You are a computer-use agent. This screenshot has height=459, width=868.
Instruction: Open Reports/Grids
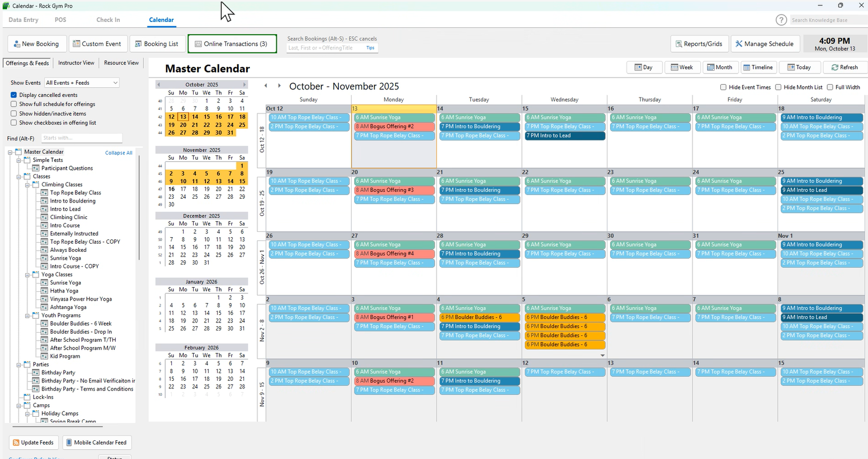point(699,44)
